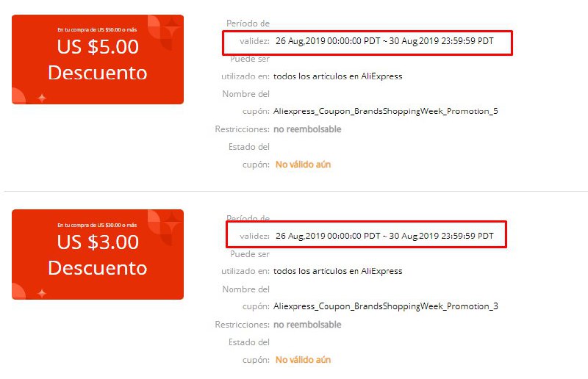
Task: Click 'todos los articulos en AliExpress' for second coupon
Action: pos(337,271)
